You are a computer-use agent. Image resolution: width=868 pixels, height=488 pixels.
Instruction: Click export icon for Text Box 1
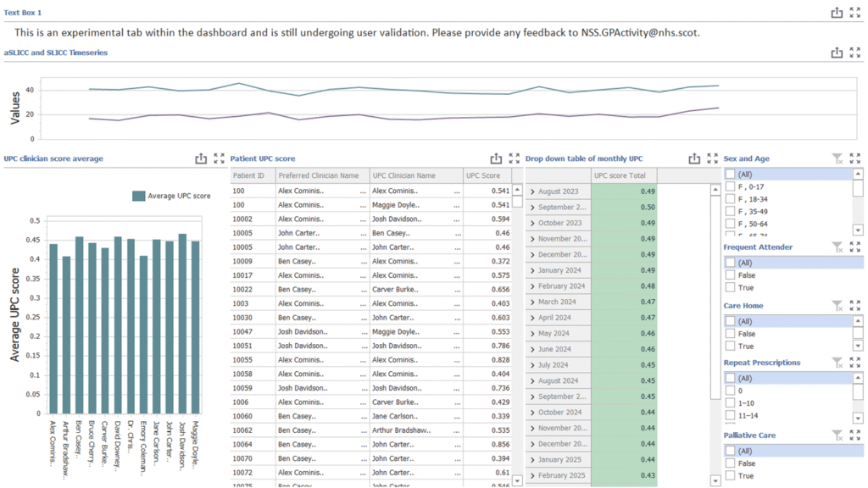[x=837, y=13]
